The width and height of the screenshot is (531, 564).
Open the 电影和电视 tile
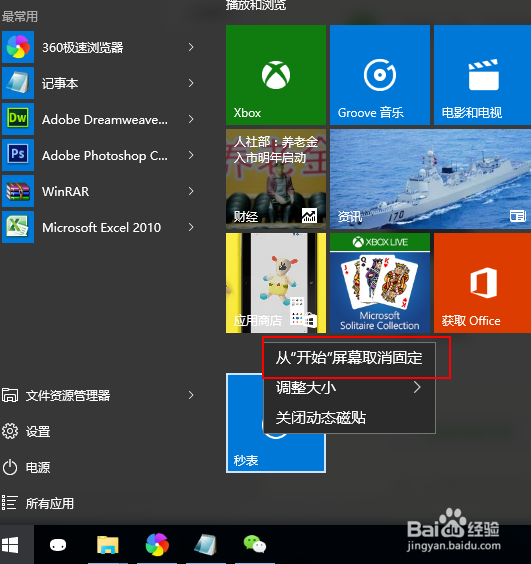click(x=482, y=75)
